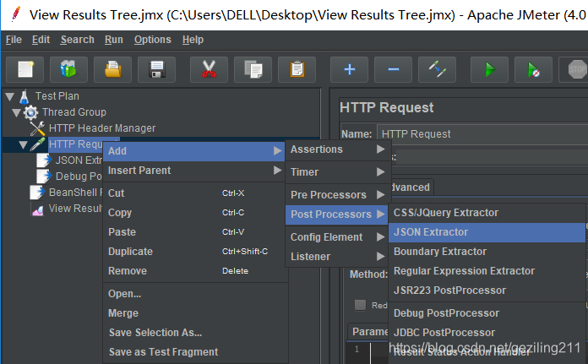Click the Expand All plus icon
588x364 pixels.
pyautogui.click(x=349, y=69)
